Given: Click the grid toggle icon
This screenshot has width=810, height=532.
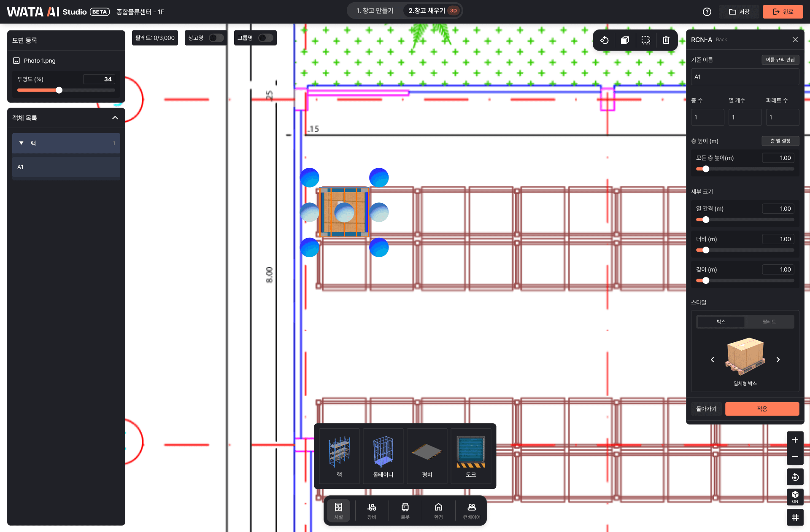Looking at the screenshot, I should (795, 517).
